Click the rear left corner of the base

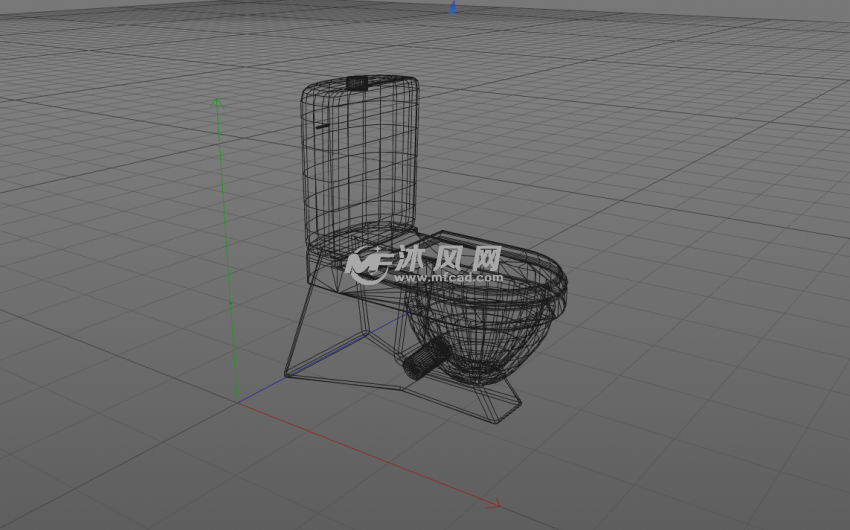tap(287, 375)
